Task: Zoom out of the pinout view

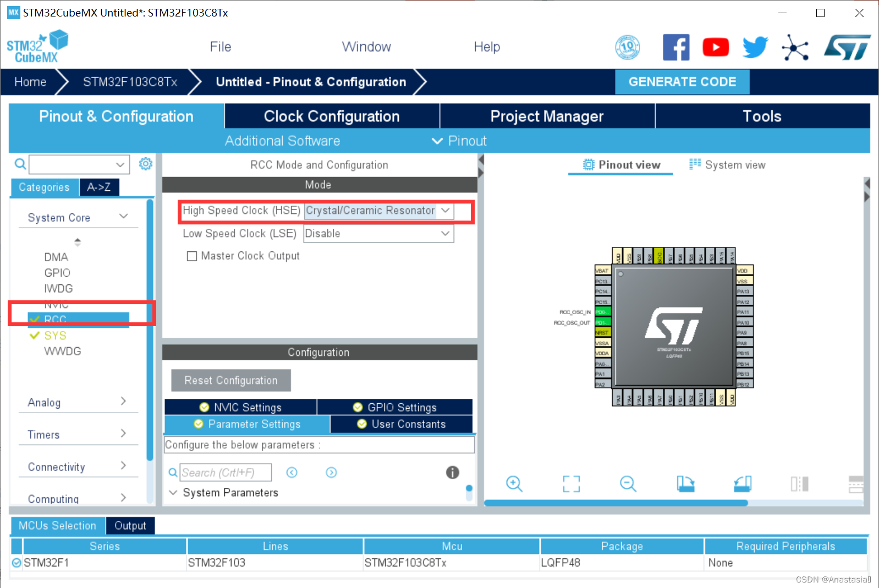Action: [x=628, y=483]
